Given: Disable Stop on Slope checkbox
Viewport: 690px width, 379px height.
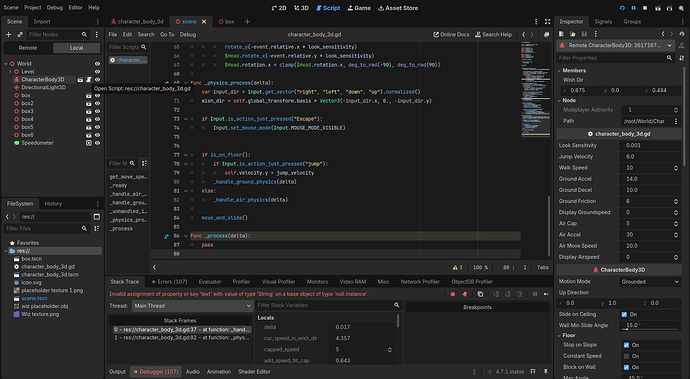Looking at the screenshot, I should (x=626, y=345).
